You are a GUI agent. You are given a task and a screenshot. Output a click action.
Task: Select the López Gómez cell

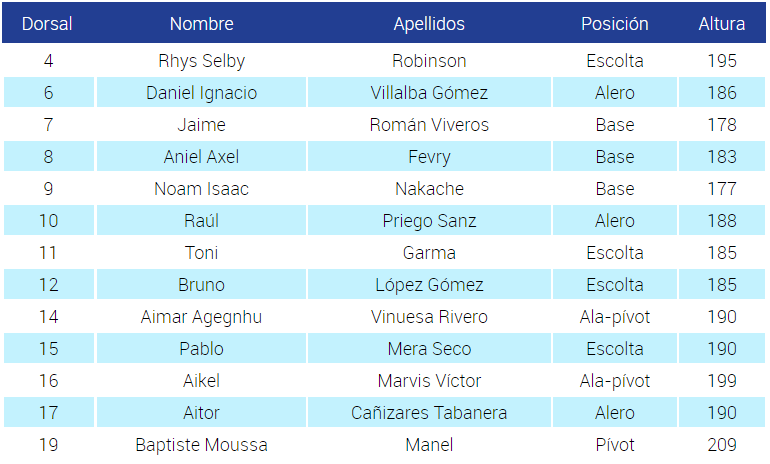pyautogui.click(x=429, y=284)
